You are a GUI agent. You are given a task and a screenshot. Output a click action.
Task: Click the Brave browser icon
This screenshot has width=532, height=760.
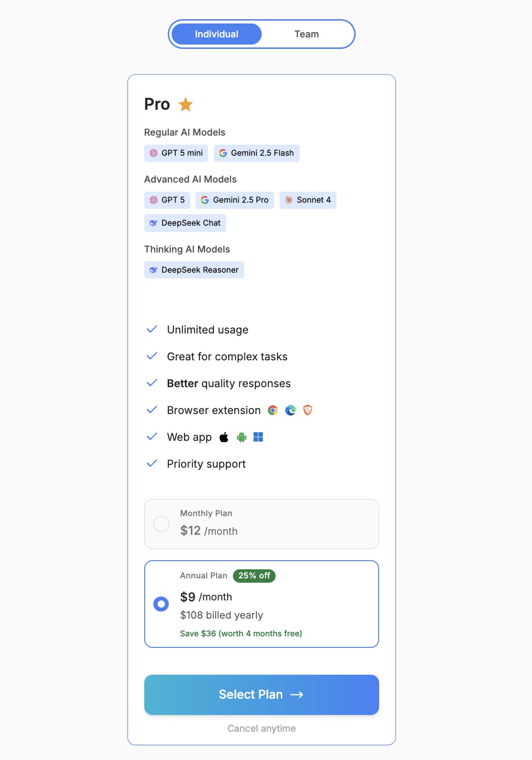pyautogui.click(x=308, y=410)
